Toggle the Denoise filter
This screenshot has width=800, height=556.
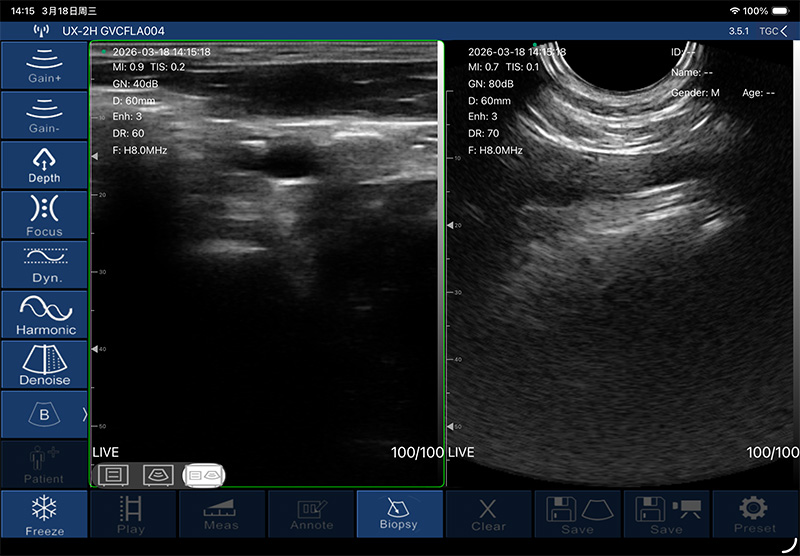tap(44, 365)
